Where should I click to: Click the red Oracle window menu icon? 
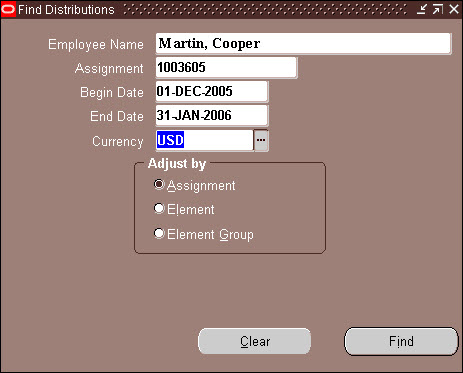click(x=8, y=9)
